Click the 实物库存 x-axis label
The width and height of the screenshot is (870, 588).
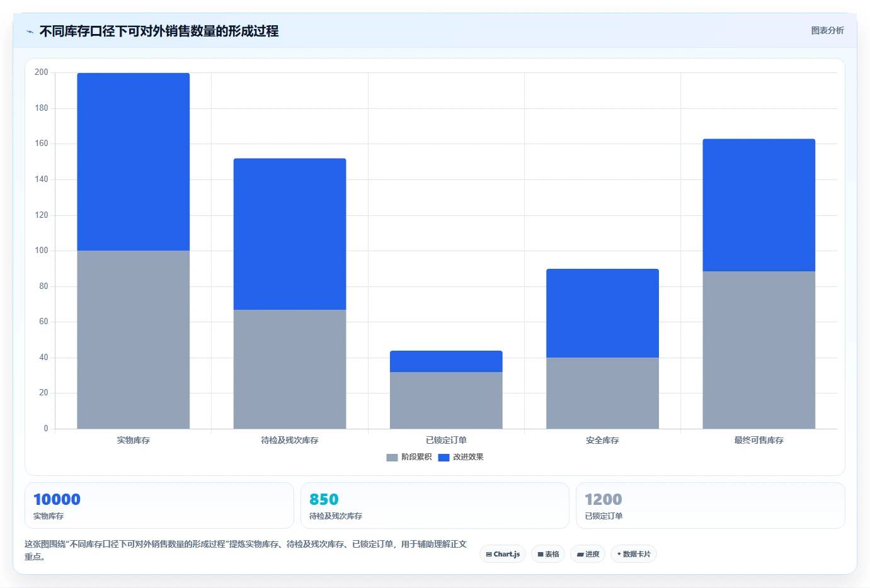click(134, 441)
